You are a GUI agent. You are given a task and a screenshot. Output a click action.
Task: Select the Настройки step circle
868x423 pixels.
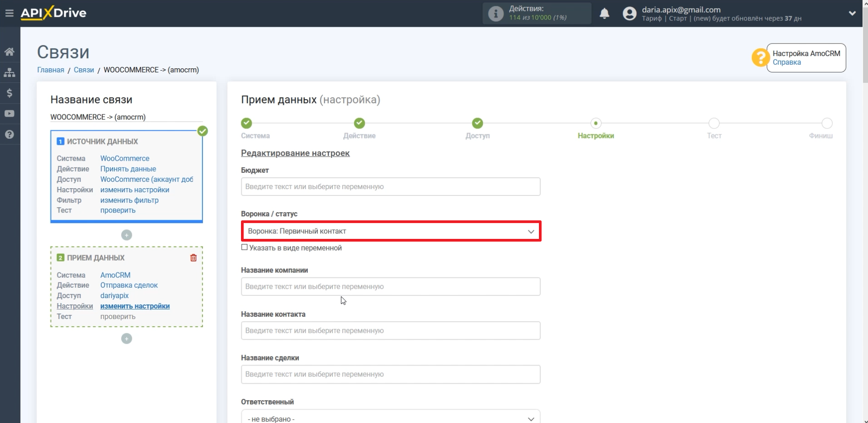[x=596, y=123]
